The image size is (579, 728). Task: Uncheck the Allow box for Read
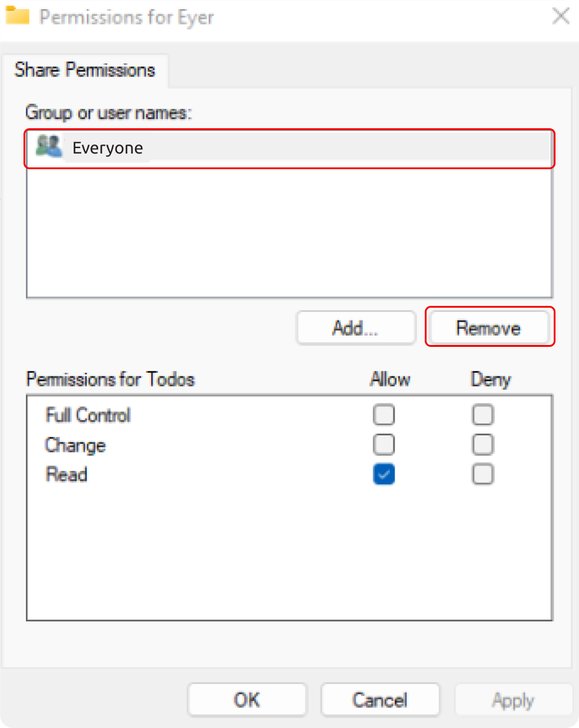(384, 474)
